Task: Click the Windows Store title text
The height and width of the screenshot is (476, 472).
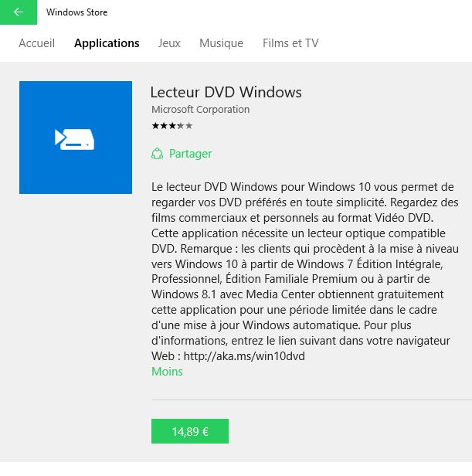Action: [76, 12]
